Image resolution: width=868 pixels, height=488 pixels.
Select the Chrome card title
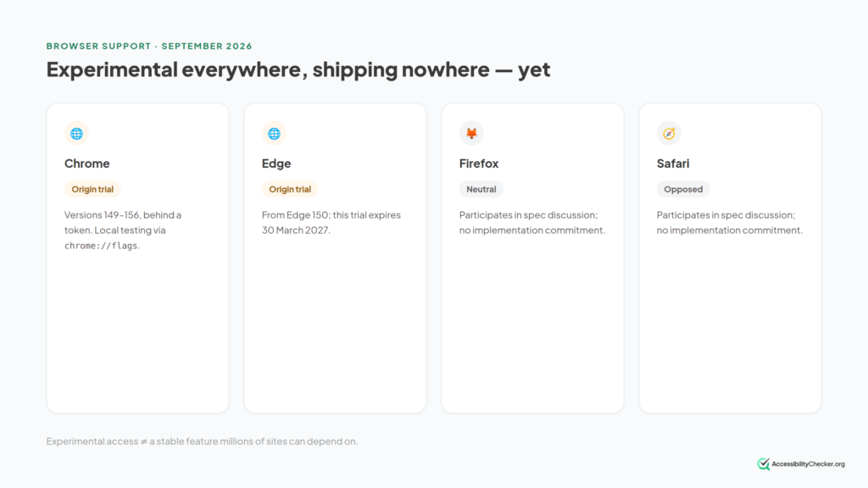pos(87,164)
